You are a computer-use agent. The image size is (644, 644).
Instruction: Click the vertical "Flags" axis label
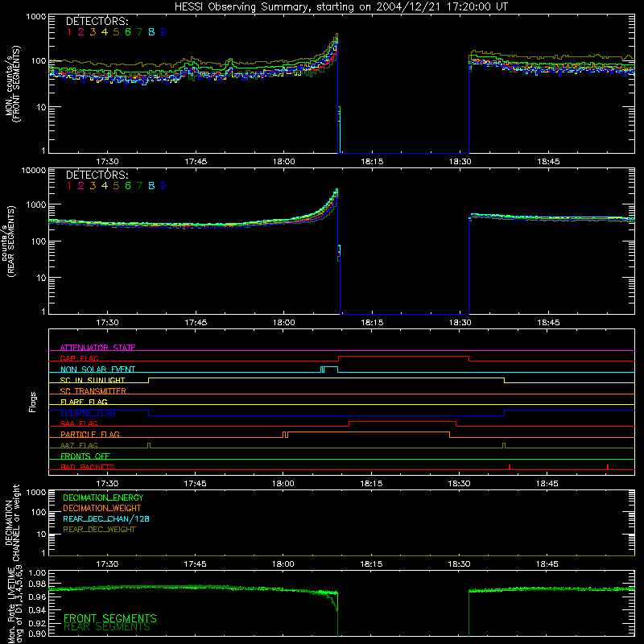click(x=33, y=402)
